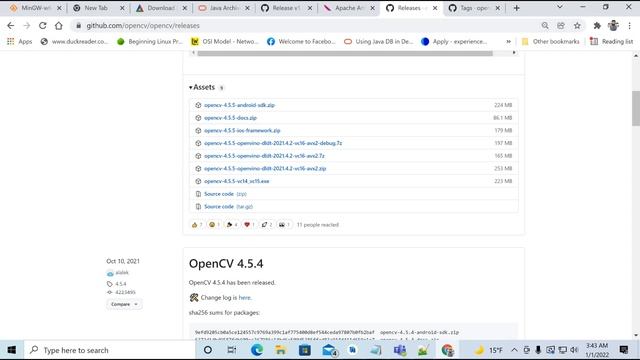640x360 pixels.
Task: Open the browser home page
Action: coord(59,25)
